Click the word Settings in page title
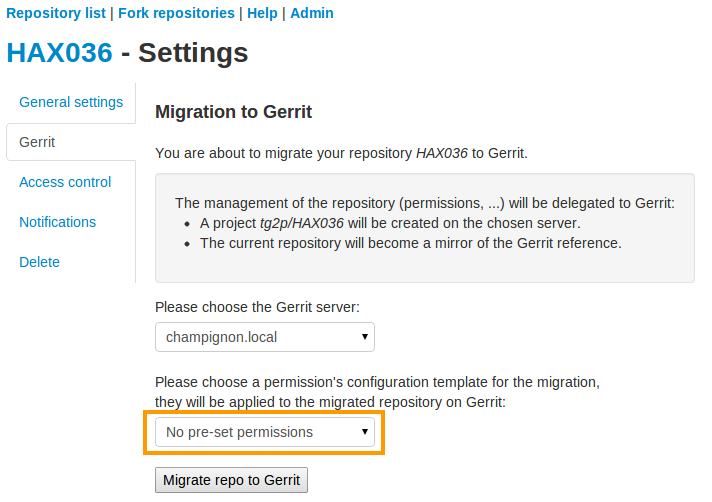Screen dimensions: 712x502 (x=193, y=53)
